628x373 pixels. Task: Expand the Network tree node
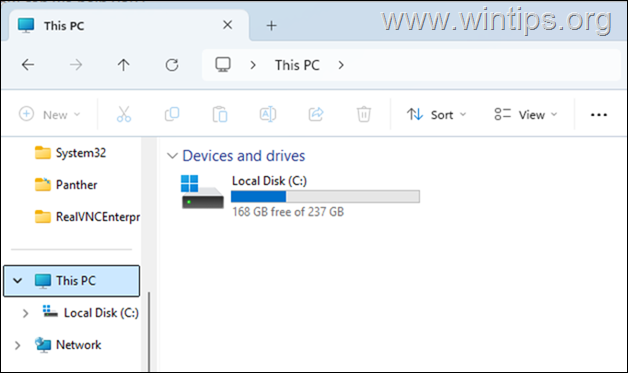[17, 345]
